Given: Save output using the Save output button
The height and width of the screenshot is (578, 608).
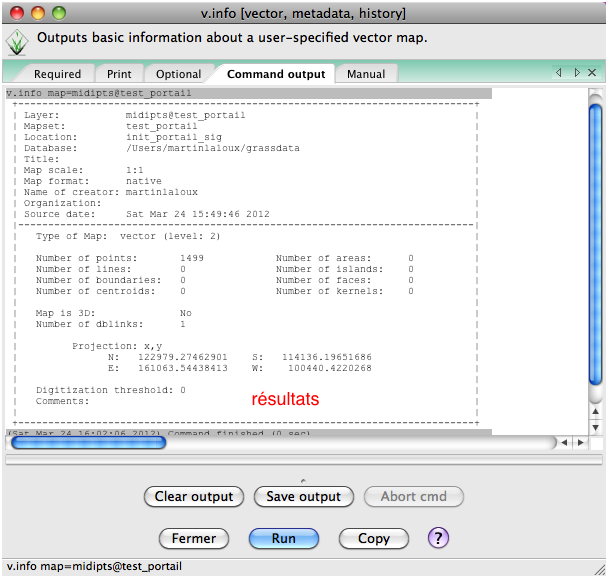Looking at the screenshot, I should tap(304, 496).
